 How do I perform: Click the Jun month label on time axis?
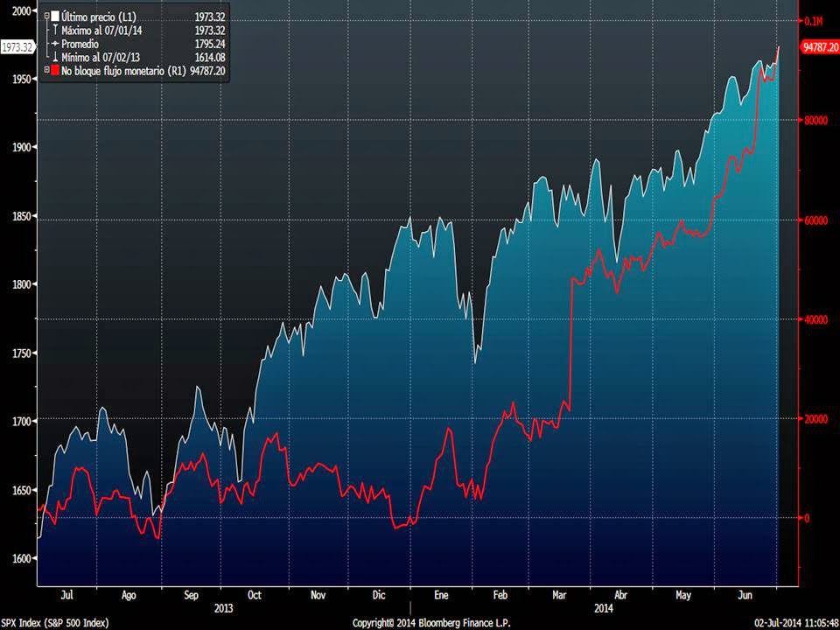pyautogui.click(x=745, y=594)
